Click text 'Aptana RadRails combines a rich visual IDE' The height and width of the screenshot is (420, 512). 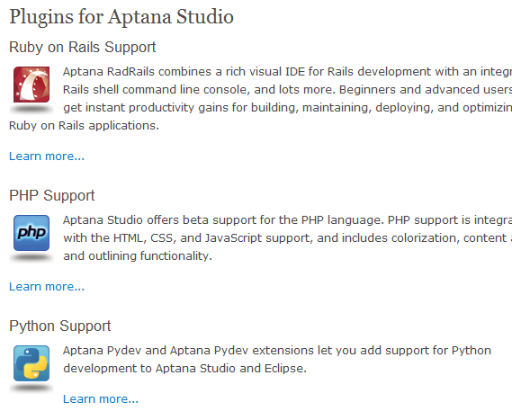click(x=184, y=71)
